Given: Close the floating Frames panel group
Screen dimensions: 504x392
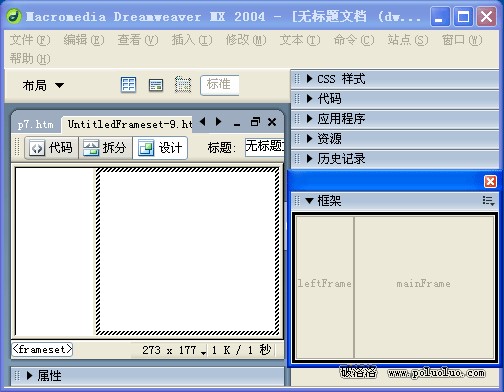Looking at the screenshot, I should [x=490, y=182].
